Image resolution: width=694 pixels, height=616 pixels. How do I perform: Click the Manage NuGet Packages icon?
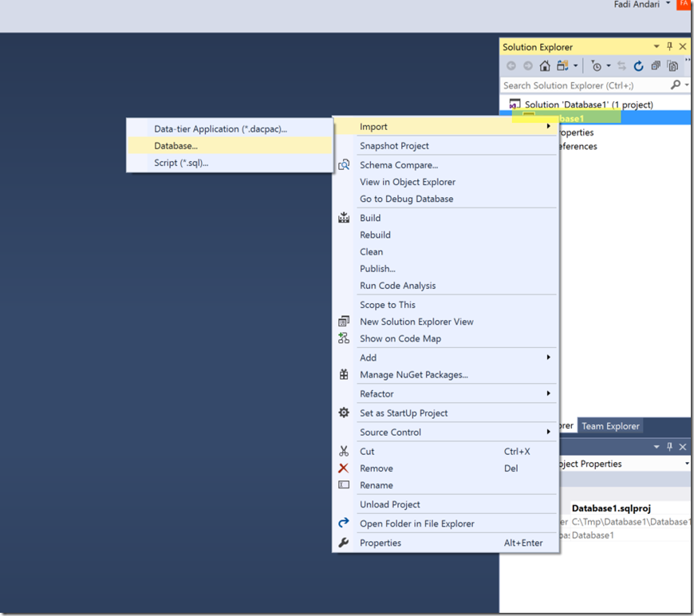coord(344,374)
